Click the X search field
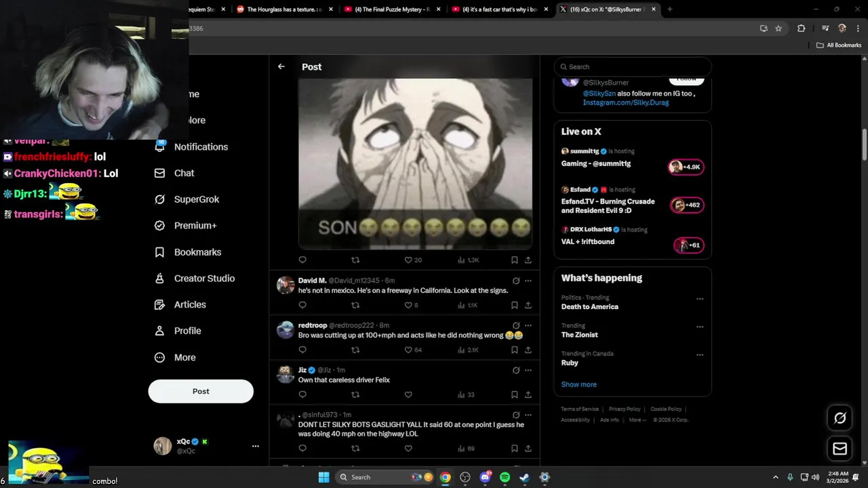The width and height of the screenshot is (868, 488). [x=633, y=66]
